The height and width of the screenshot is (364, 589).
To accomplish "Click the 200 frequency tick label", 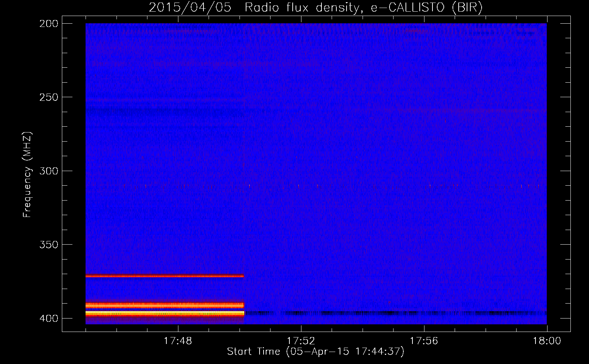I will pos(49,24).
